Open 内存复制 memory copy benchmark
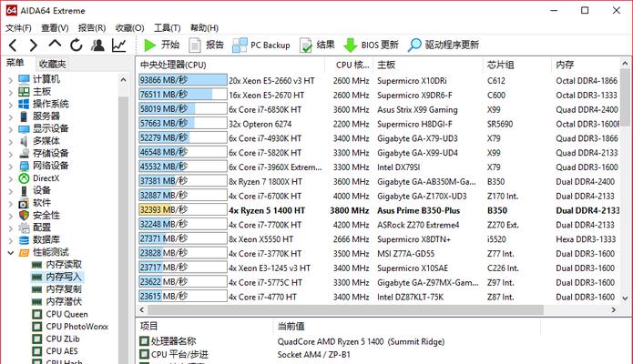The image size is (633, 364). click(x=56, y=289)
